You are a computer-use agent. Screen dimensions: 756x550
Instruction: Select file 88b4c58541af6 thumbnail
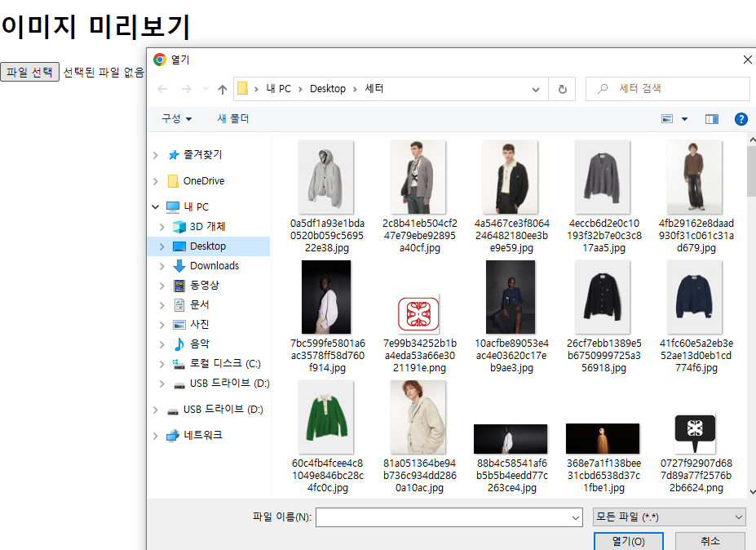(511, 439)
